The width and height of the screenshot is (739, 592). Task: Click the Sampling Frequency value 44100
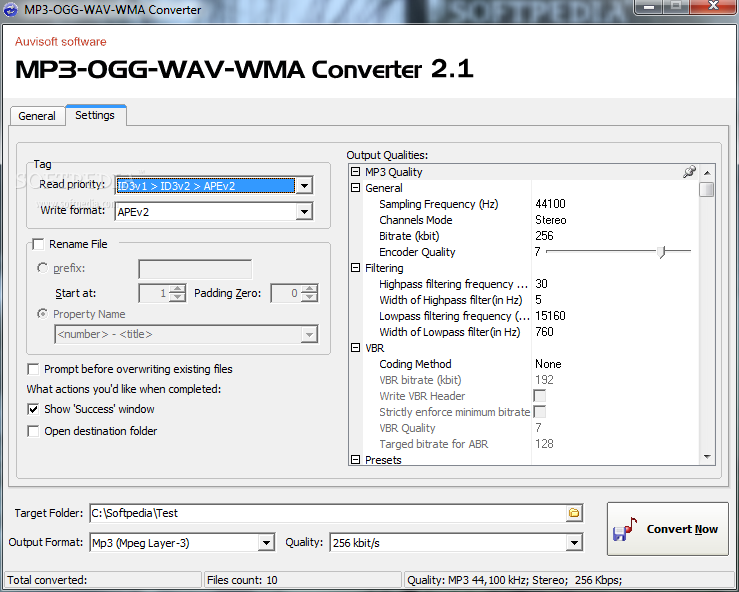coord(550,204)
